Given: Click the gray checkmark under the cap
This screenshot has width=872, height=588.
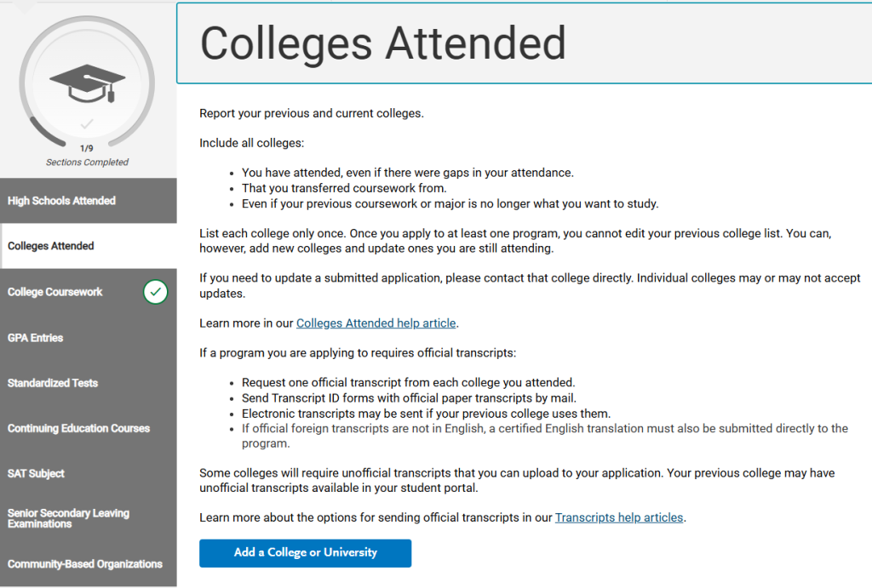Looking at the screenshot, I should click(87, 125).
